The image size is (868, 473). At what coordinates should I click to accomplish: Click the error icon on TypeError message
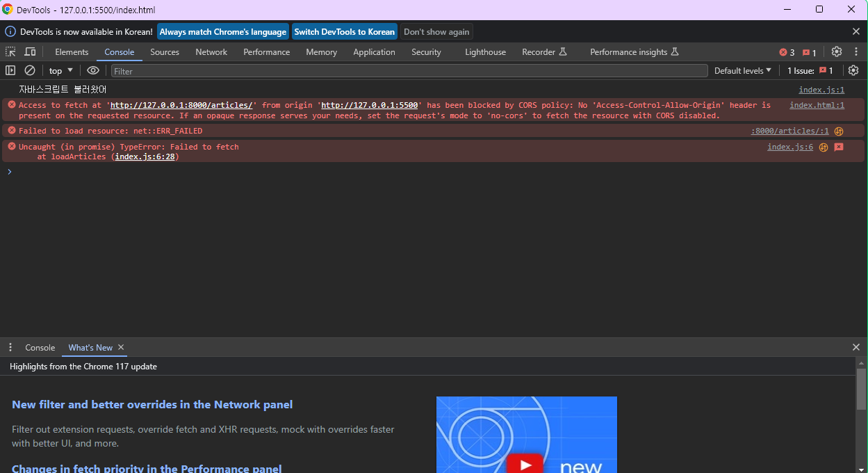pos(11,147)
